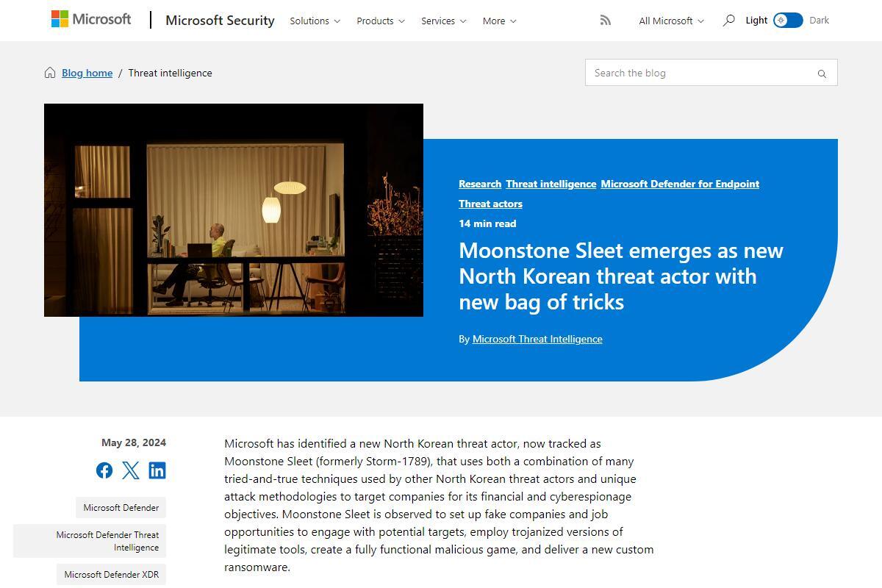Click the Dark theme label
This screenshot has height=588, width=882.
819,21
